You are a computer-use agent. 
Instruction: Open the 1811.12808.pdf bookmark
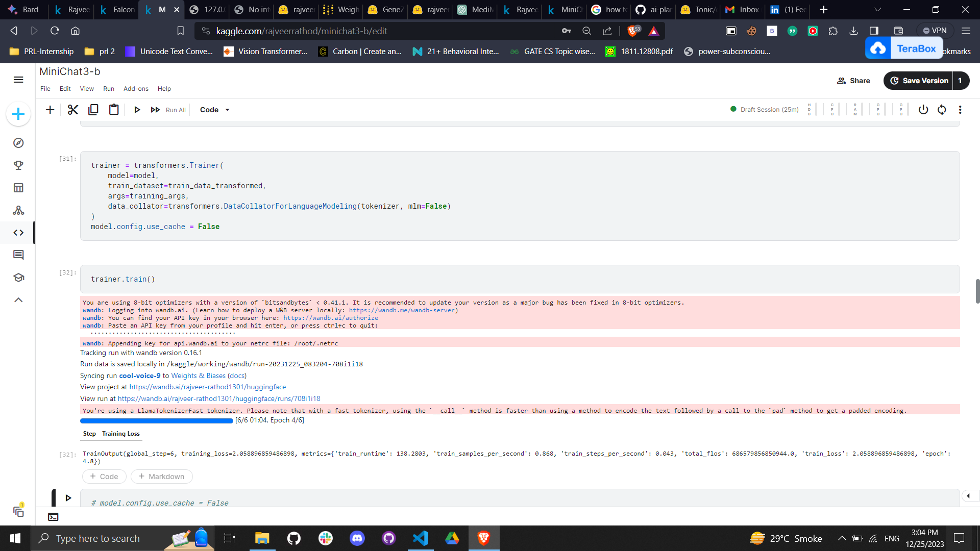pyautogui.click(x=639, y=52)
